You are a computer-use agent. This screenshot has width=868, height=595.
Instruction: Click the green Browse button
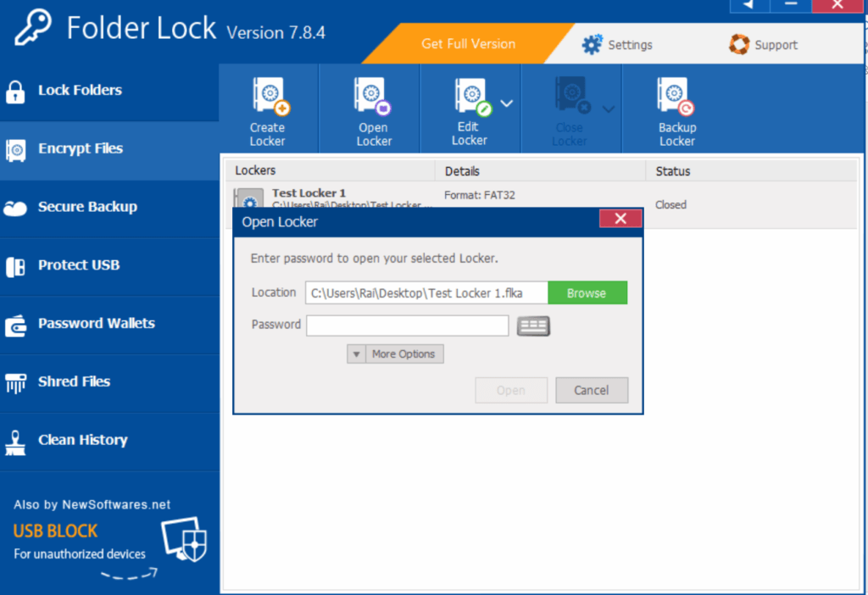coord(587,292)
